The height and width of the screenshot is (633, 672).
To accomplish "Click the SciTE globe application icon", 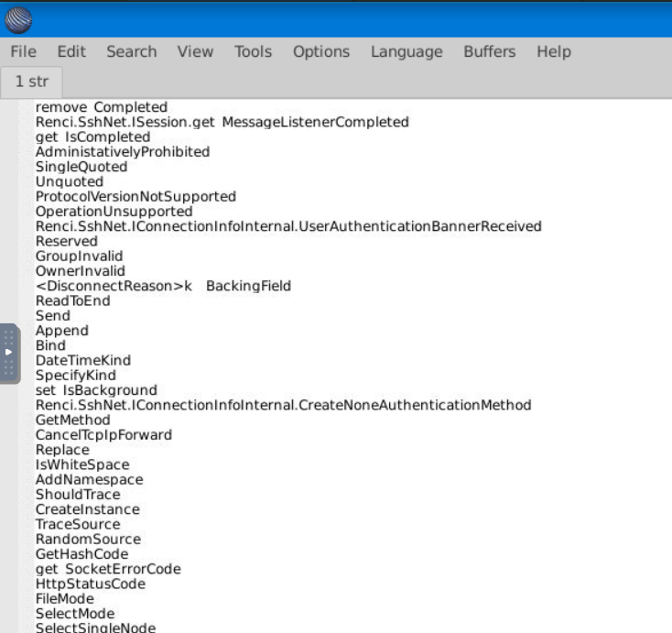I will click(x=18, y=20).
